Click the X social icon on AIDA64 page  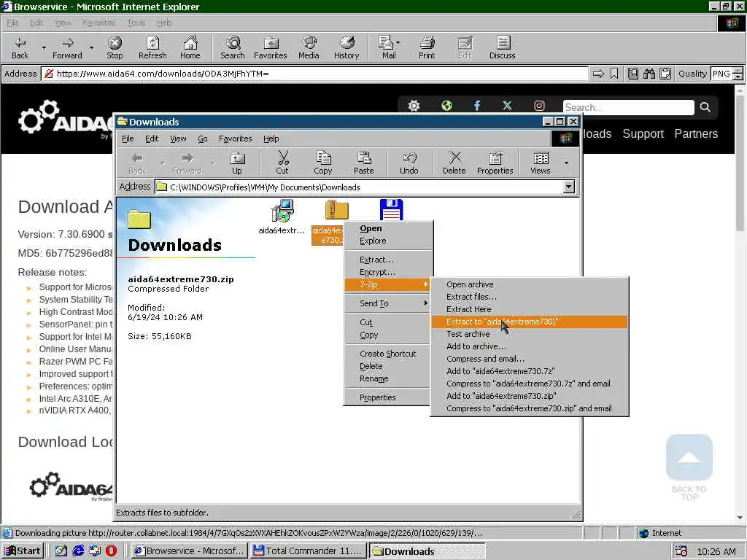coord(508,106)
